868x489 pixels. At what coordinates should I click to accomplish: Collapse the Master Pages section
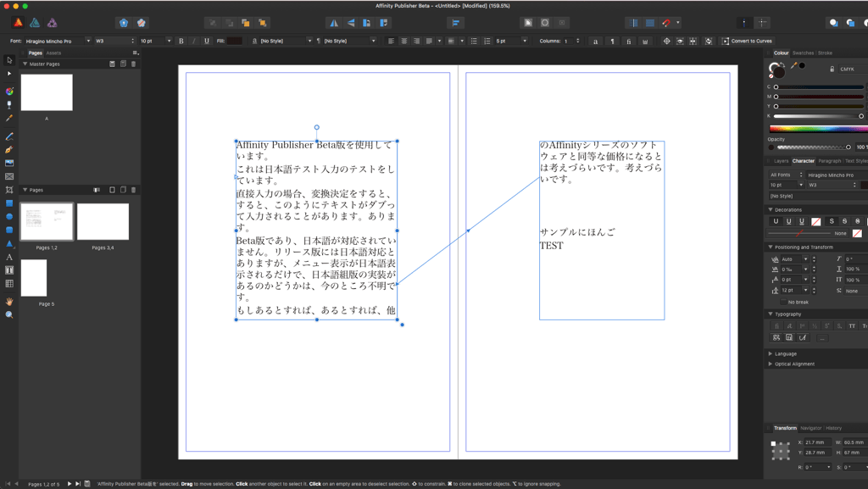coord(25,64)
